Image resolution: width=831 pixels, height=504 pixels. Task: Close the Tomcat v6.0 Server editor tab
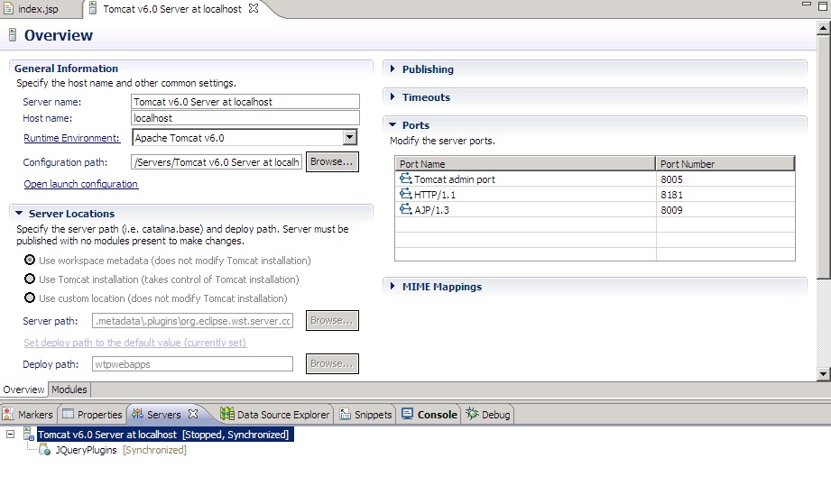tap(254, 8)
